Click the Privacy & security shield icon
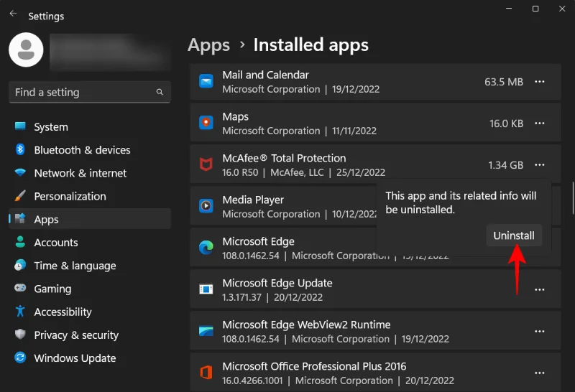Image resolution: width=575 pixels, height=392 pixels. tap(20, 334)
